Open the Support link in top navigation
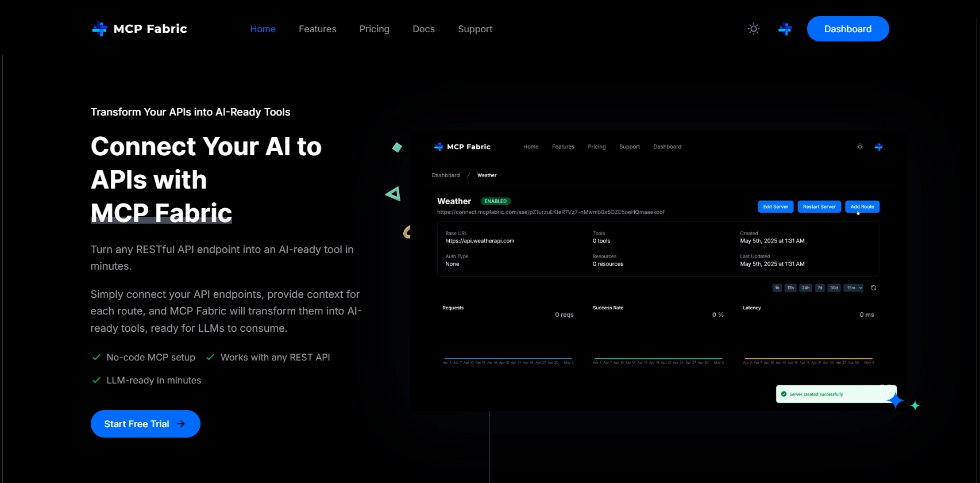 475,29
